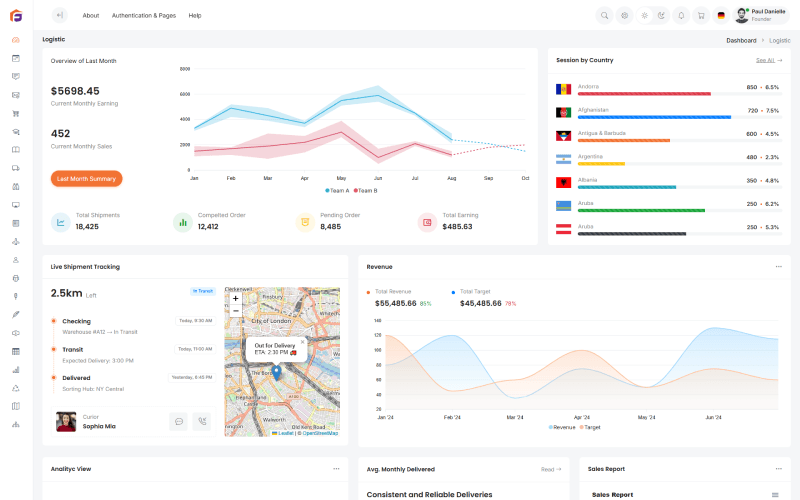Switch to dark mode moon toggle
800x500 pixels.
tap(661, 15)
